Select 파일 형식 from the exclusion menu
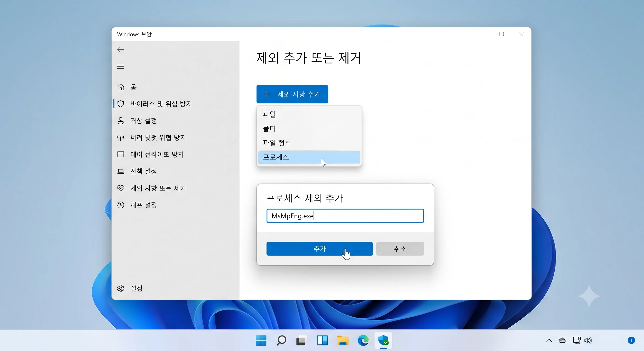 click(x=309, y=143)
